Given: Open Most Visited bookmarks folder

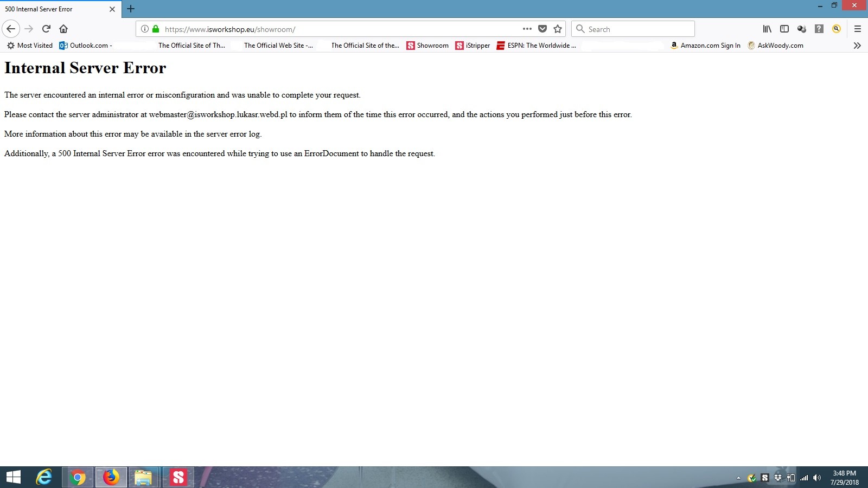Looking at the screenshot, I should pyautogui.click(x=30, y=46).
